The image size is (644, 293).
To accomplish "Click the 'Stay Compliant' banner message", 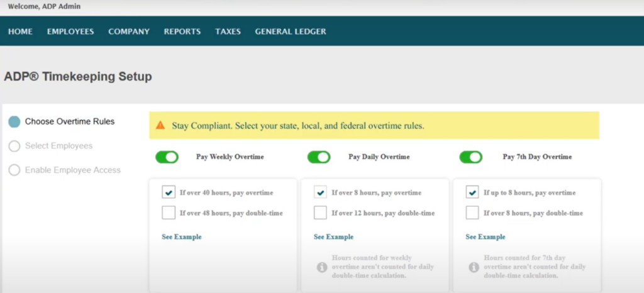I will [297, 126].
